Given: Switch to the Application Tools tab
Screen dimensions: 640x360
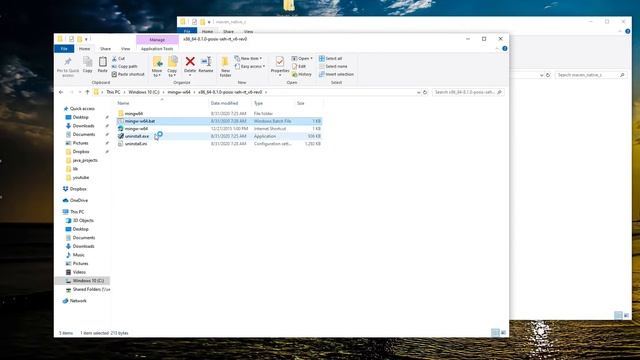Looking at the screenshot, I should [x=157, y=49].
